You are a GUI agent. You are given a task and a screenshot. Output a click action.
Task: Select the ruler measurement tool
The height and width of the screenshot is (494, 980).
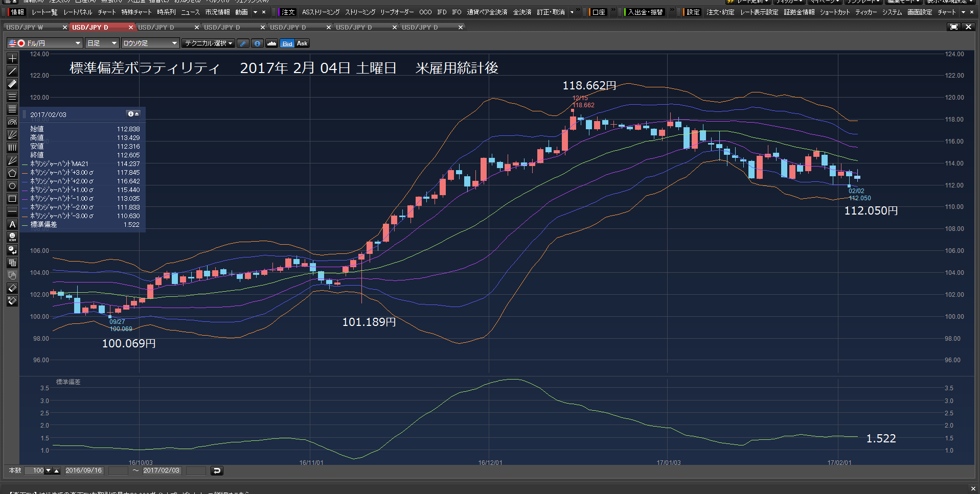[12, 84]
